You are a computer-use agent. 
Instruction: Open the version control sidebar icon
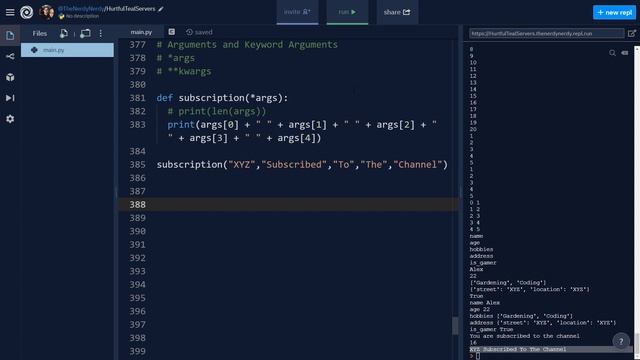10,56
